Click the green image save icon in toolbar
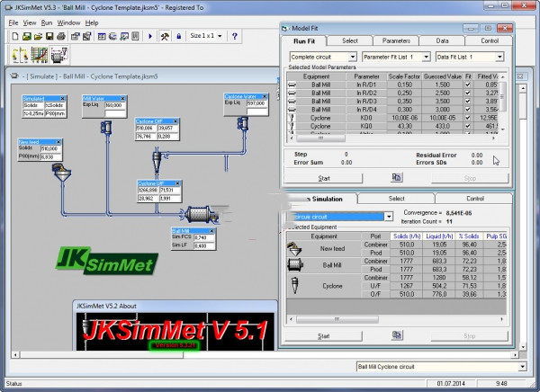The height and width of the screenshot is (392, 540). coord(26,36)
